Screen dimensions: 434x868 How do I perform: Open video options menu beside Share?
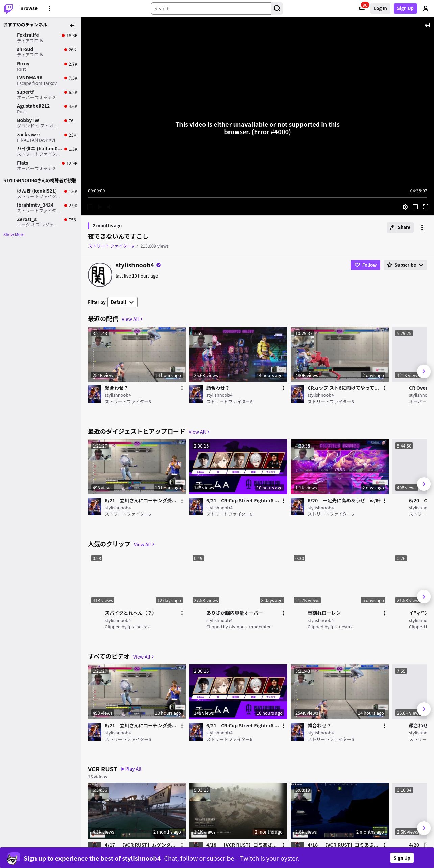tap(422, 227)
